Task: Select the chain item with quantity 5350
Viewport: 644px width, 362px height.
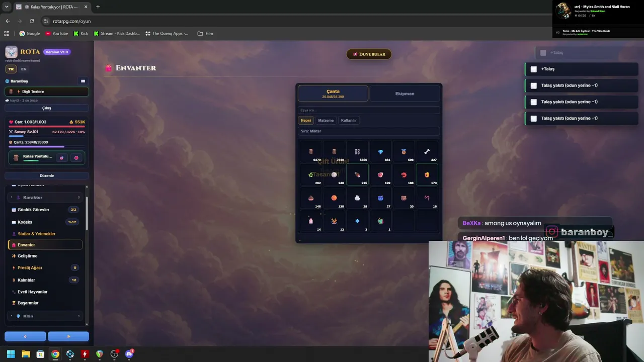Action: click(x=357, y=152)
